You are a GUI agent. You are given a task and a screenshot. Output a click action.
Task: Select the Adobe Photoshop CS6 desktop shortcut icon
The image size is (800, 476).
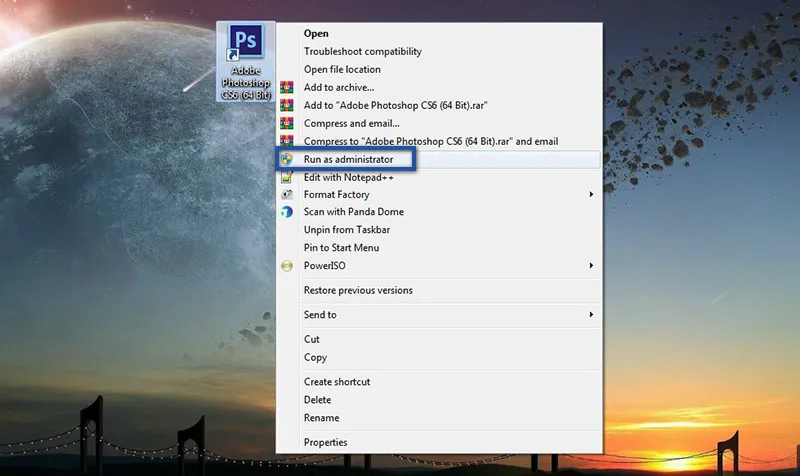pyautogui.click(x=245, y=45)
